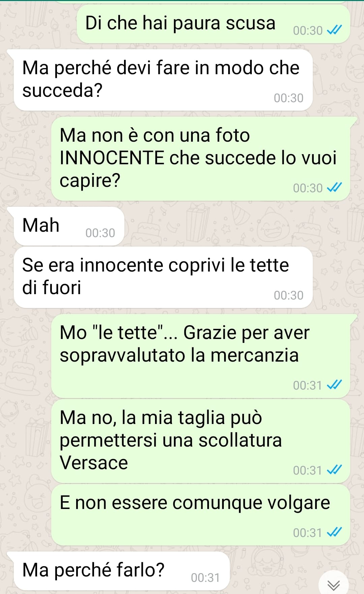Image resolution: width=364 pixels, height=594 pixels.
Task: Select message 'Ma perché devi fare in modo che succeda?'
Action: coord(163,80)
